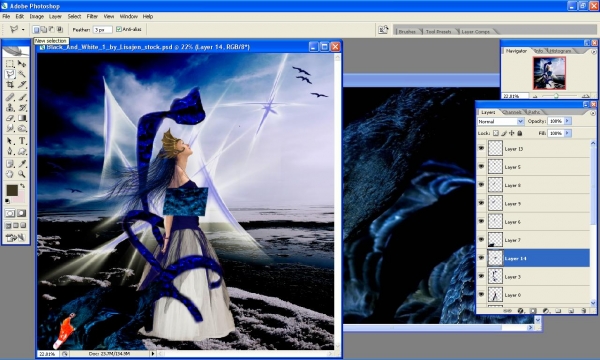Select the Dodge tool
The width and height of the screenshot is (600, 360).
pyautogui.click(x=22, y=129)
